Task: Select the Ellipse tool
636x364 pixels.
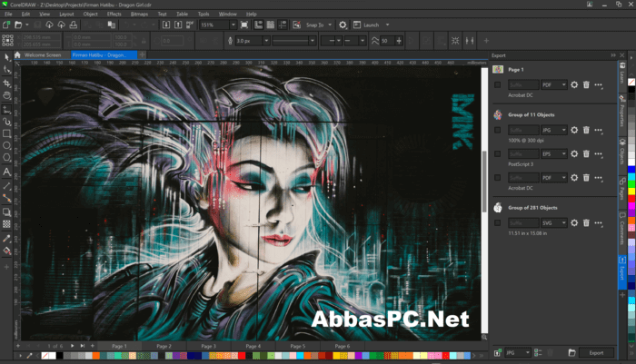Action: tap(7, 145)
